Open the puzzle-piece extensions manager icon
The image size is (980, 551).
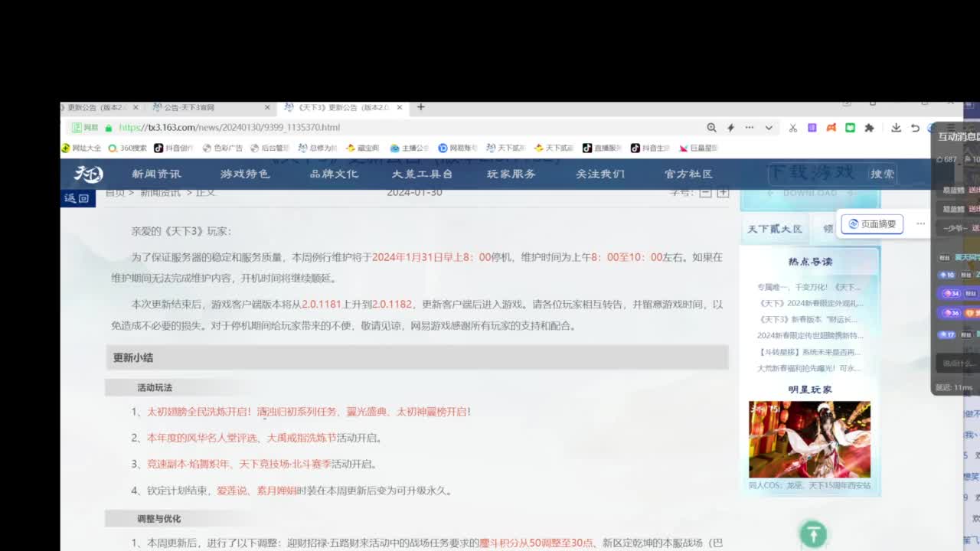(869, 128)
